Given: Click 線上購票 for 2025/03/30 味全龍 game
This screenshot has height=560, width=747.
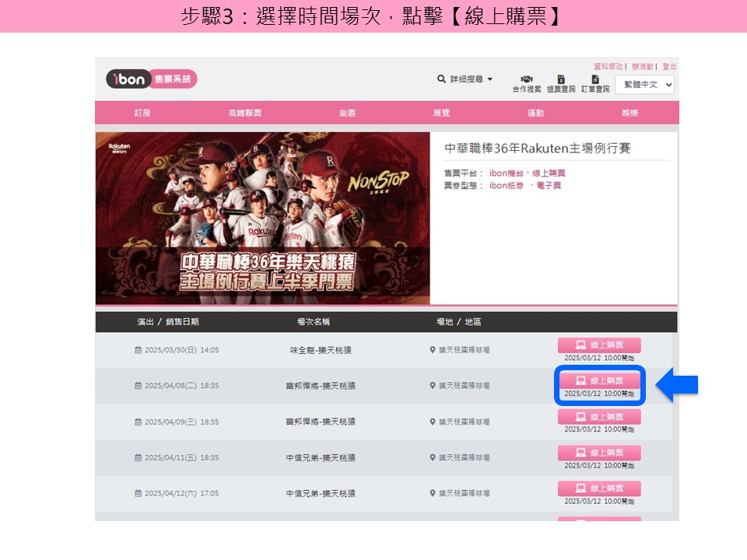Looking at the screenshot, I should pyautogui.click(x=599, y=345).
